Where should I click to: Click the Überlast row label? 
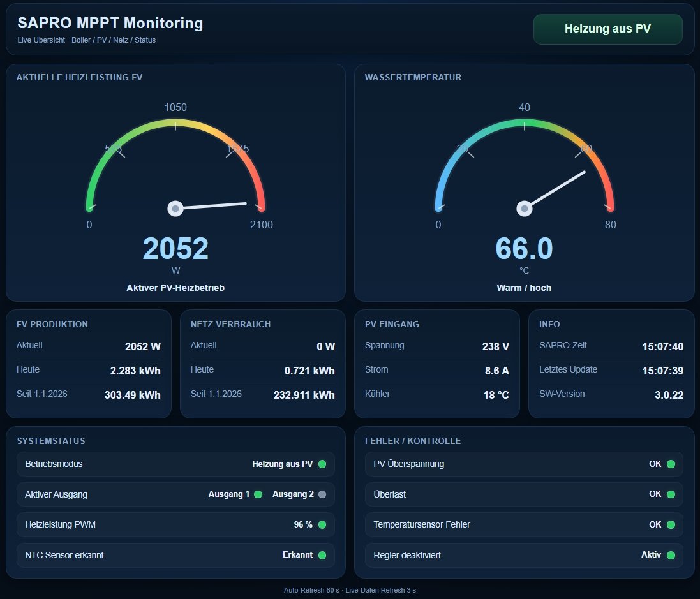(x=390, y=494)
